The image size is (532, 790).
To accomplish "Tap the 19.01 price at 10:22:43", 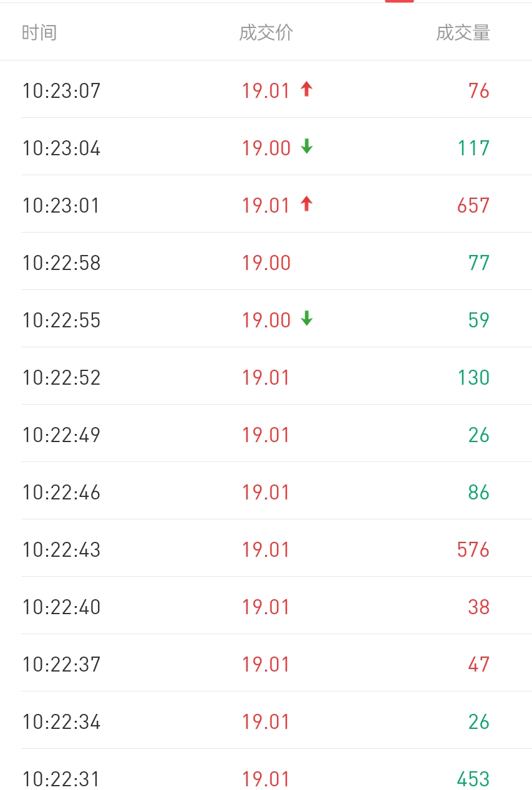I will tap(266, 550).
